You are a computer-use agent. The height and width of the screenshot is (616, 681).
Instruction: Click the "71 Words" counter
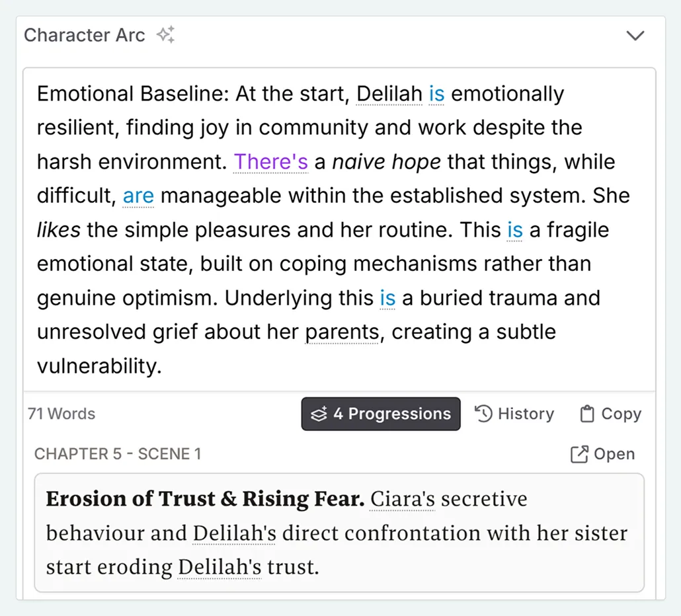61,414
